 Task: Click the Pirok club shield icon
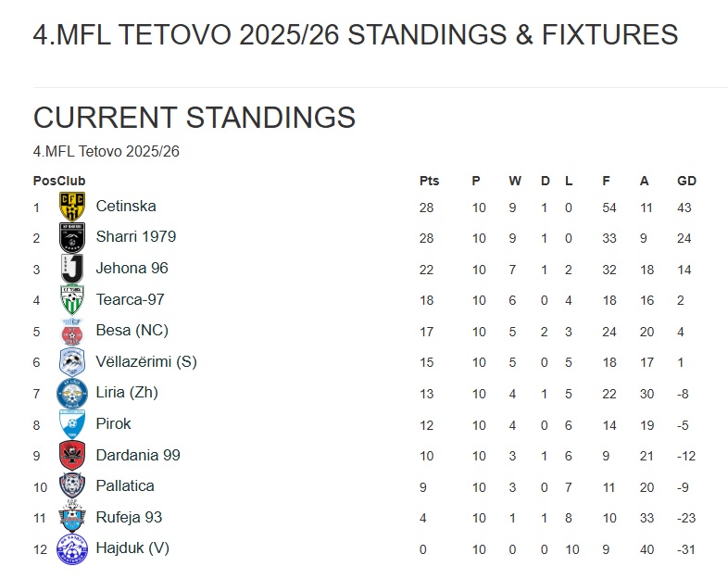coord(72,424)
